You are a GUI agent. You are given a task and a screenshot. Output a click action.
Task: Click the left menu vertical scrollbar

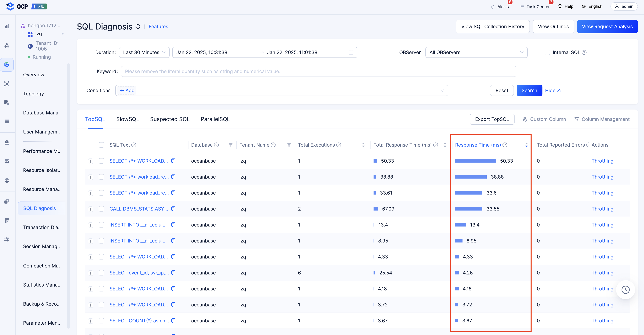click(x=68, y=196)
